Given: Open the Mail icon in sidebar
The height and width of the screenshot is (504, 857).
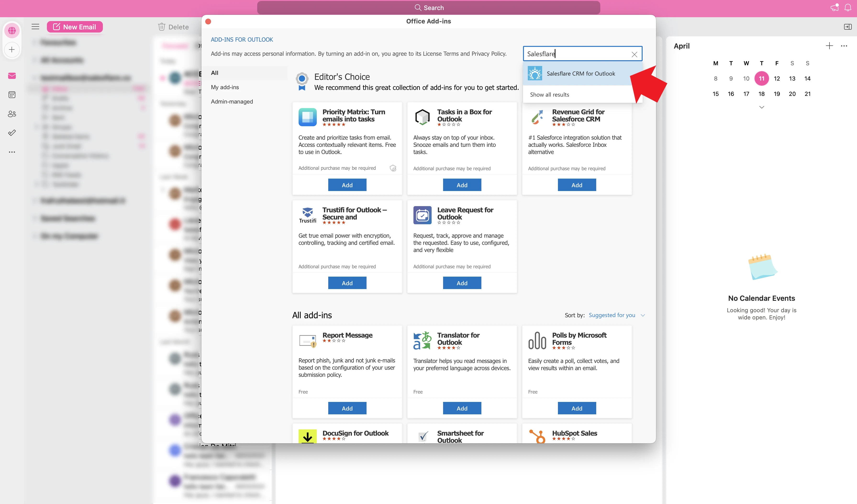Looking at the screenshot, I should tap(12, 76).
